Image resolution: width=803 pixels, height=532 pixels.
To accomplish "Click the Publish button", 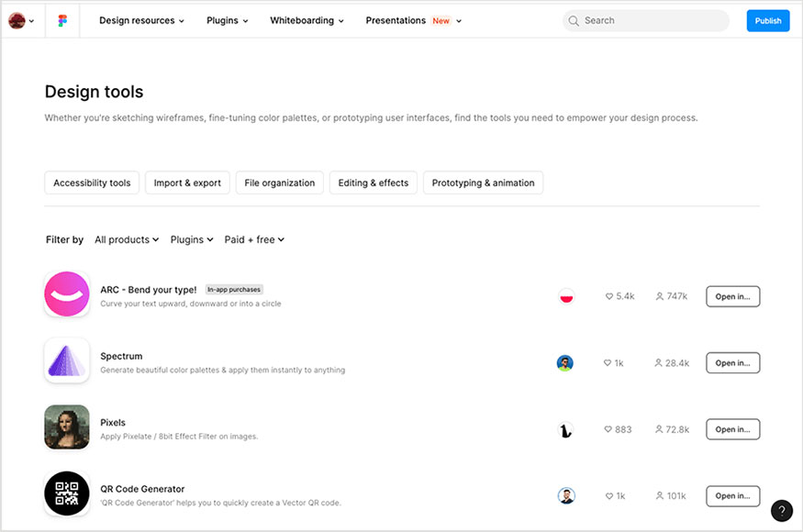I will [767, 20].
